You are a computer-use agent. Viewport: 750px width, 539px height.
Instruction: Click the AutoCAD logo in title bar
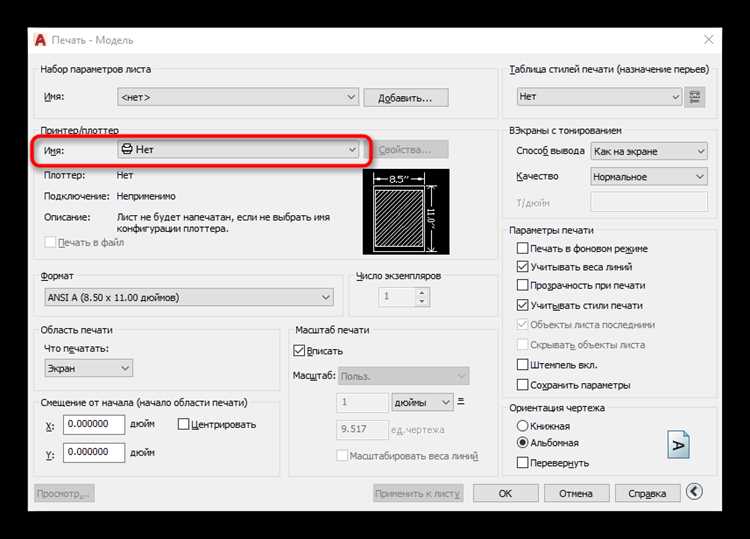point(40,40)
